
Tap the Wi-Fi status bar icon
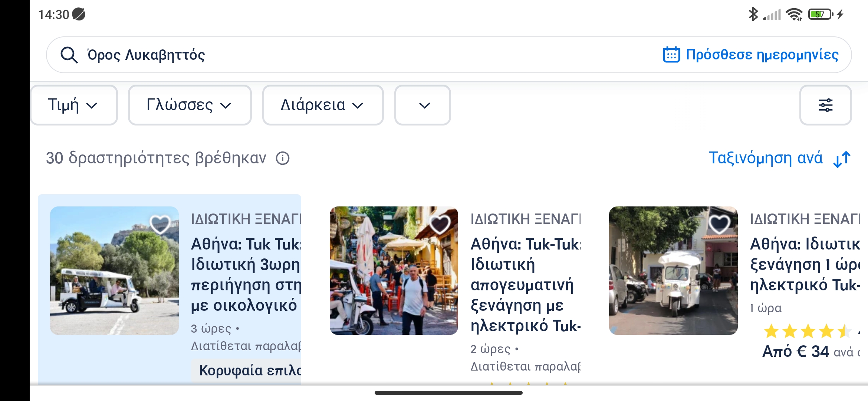(794, 14)
